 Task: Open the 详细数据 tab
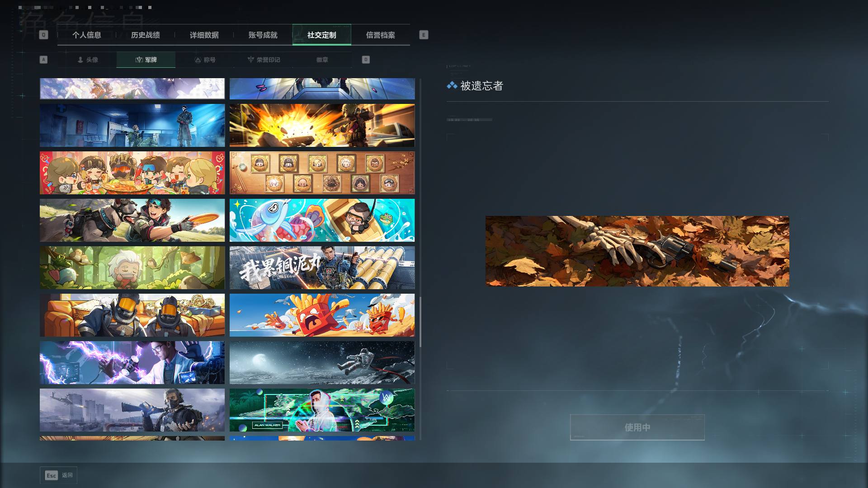[204, 35]
